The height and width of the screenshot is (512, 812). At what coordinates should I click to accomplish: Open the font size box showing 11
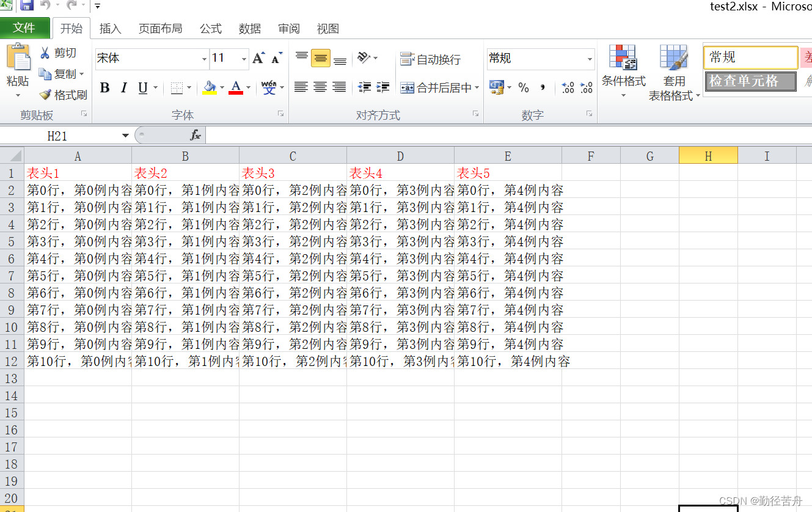[229, 59]
